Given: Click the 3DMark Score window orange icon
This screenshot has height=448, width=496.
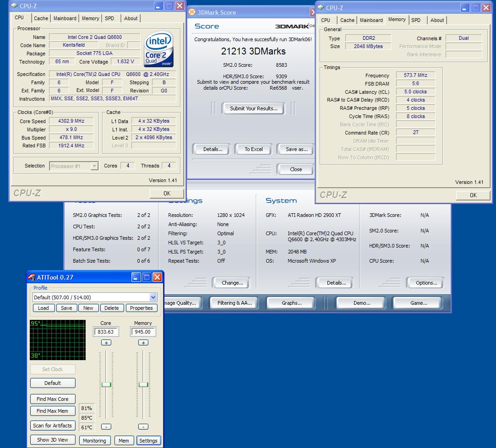Looking at the screenshot, I should (x=192, y=12).
